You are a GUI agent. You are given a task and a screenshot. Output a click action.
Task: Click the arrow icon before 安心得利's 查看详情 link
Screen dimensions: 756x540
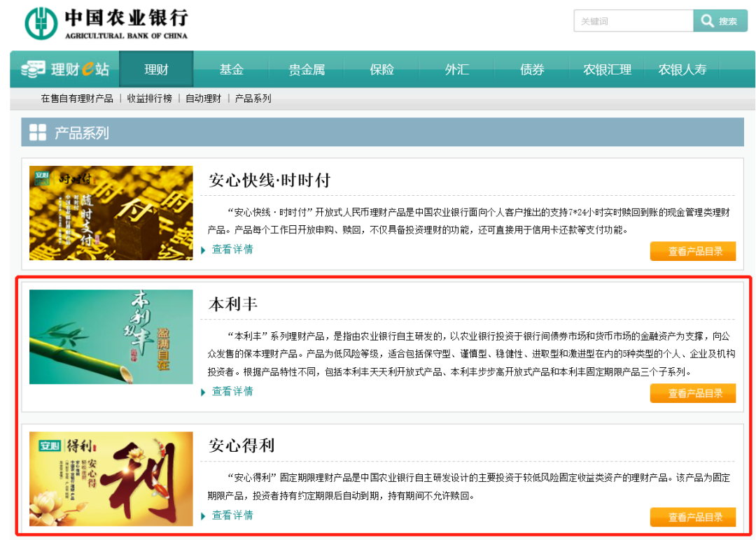pos(203,516)
